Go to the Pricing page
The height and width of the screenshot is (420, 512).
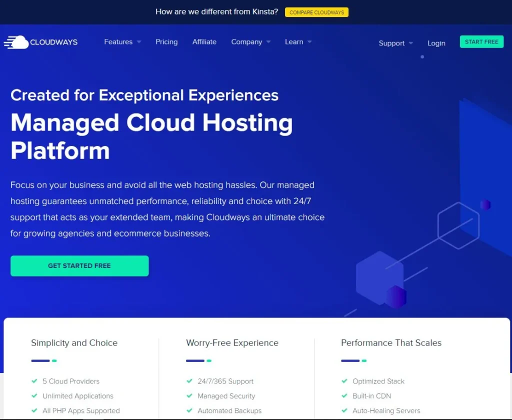[x=166, y=42]
